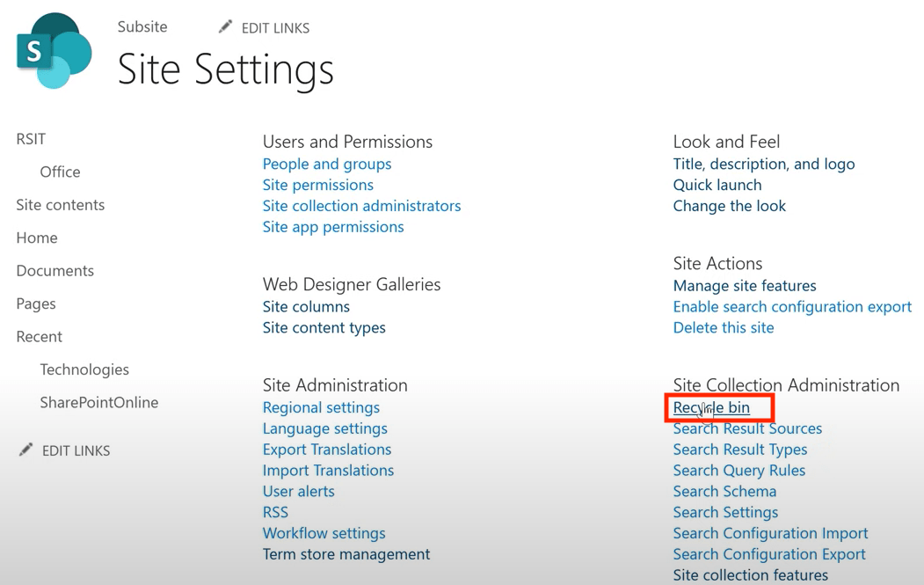Click Delete this site link
Image resolution: width=924 pixels, height=585 pixels.
[723, 327]
